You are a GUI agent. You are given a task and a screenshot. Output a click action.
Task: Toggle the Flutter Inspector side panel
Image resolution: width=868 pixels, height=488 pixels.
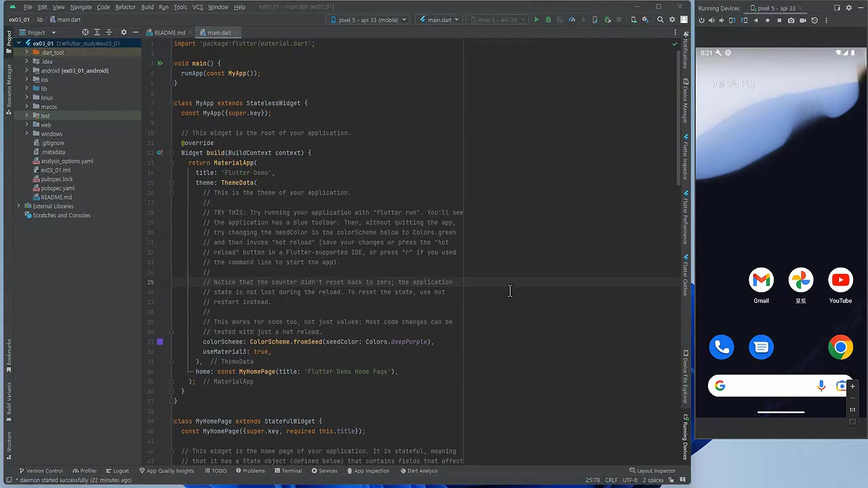(x=686, y=159)
